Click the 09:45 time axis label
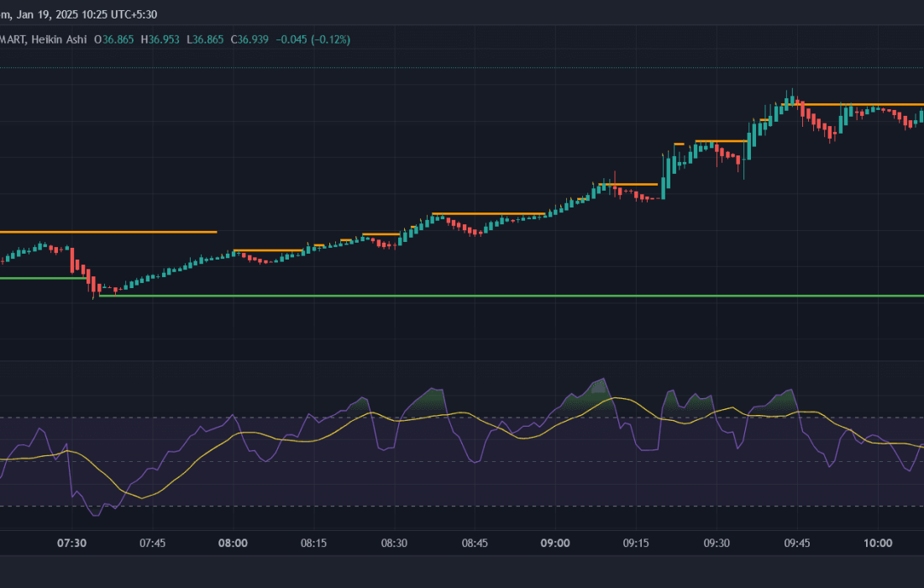 pos(796,543)
